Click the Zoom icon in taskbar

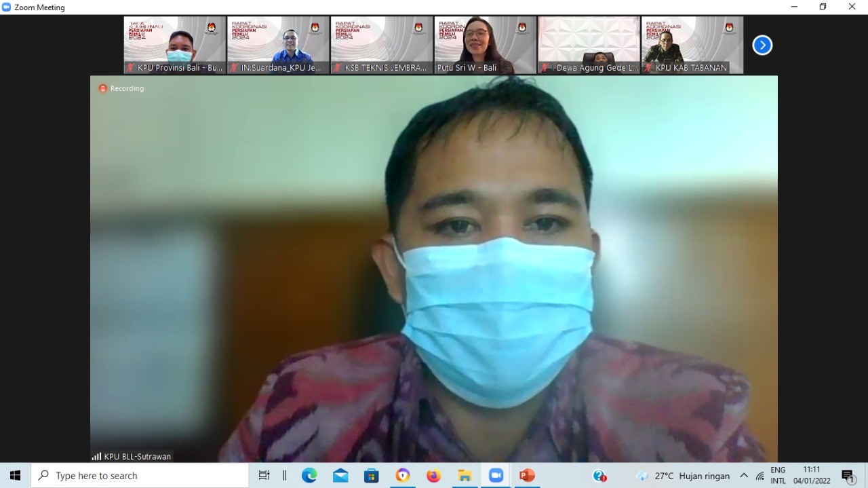click(x=496, y=476)
